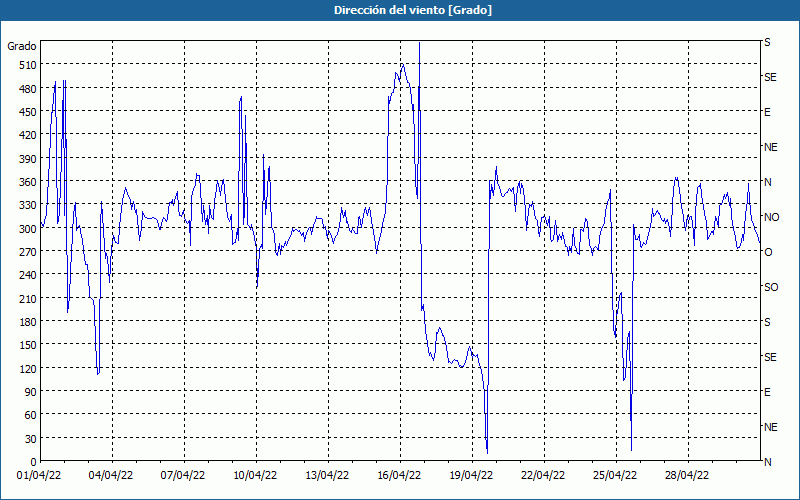Click the y-axis value 0

click(x=34, y=462)
